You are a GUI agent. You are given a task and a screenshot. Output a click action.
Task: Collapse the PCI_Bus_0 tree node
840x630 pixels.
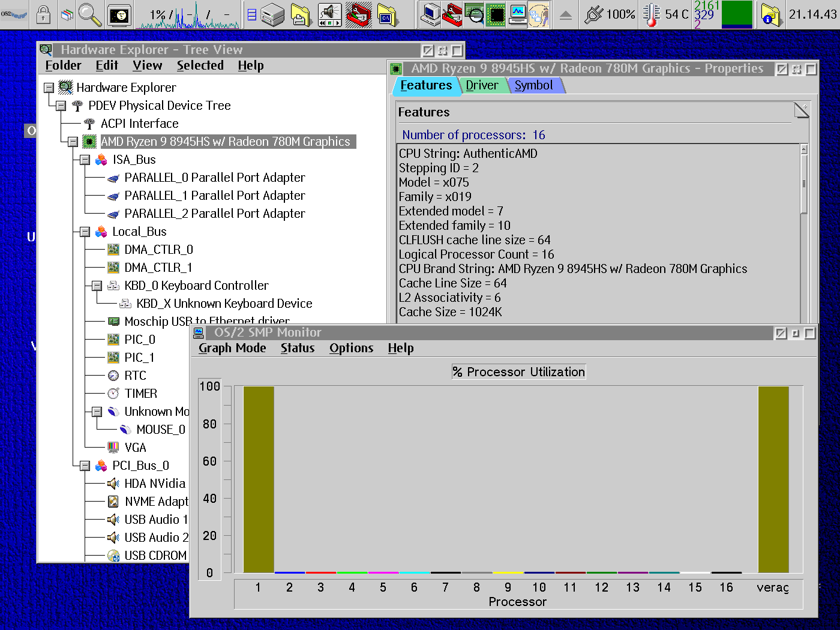point(85,466)
